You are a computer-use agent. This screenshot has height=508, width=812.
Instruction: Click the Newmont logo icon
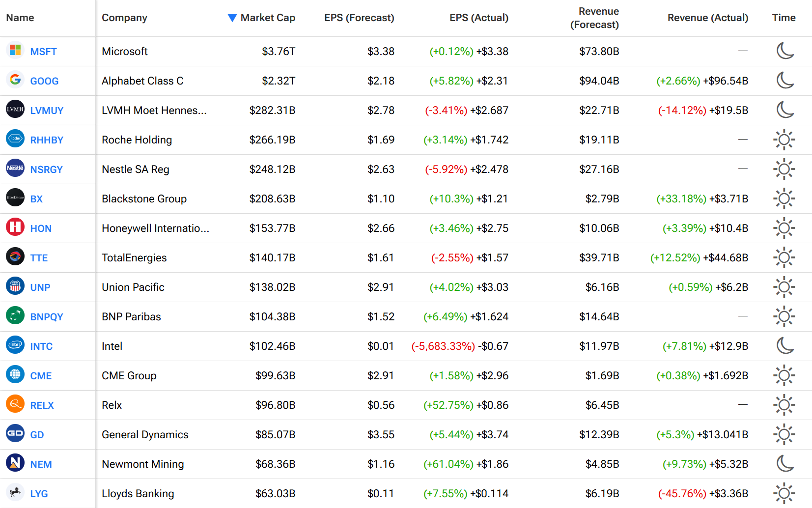[x=15, y=463]
